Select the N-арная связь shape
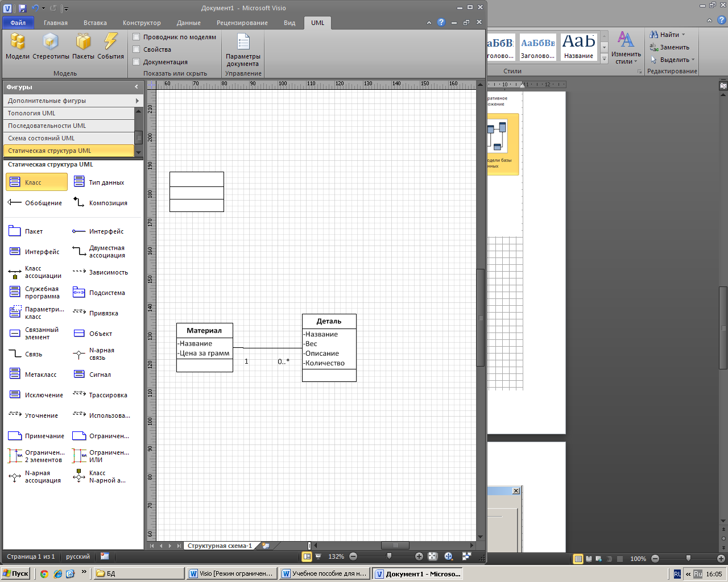The width and height of the screenshot is (728, 582). coord(94,354)
